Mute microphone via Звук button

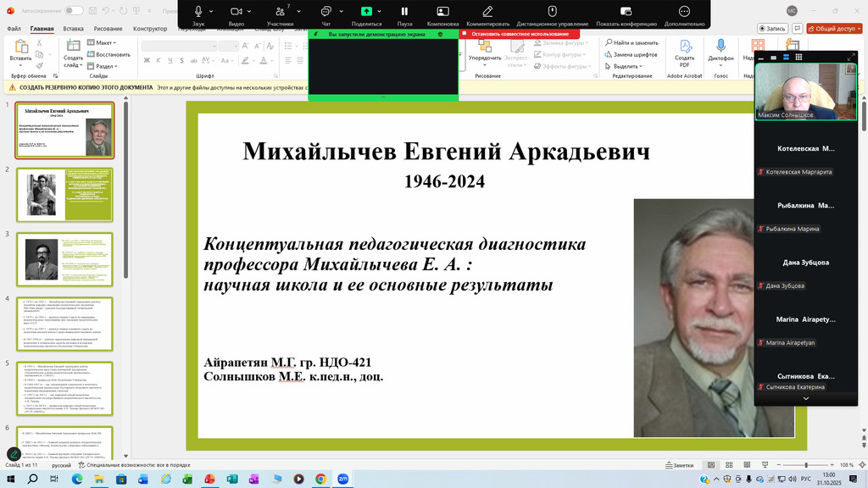[198, 12]
